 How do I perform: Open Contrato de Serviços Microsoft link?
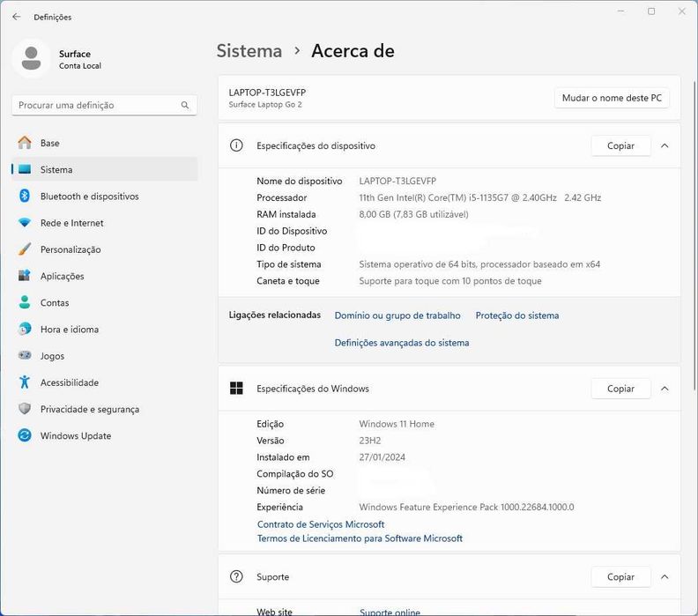coord(321,524)
